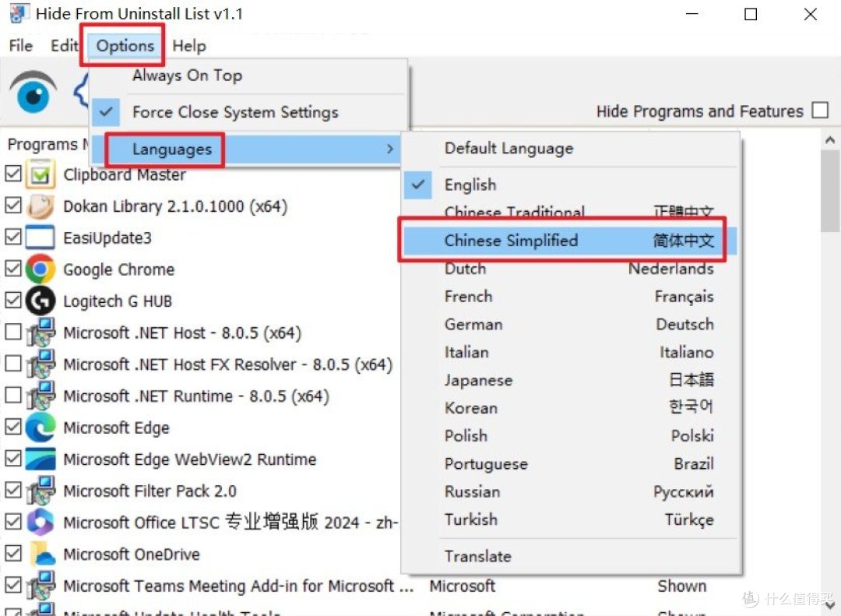
Task: Click the .NET Host FX Resolver installer icon
Action: [40, 364]
